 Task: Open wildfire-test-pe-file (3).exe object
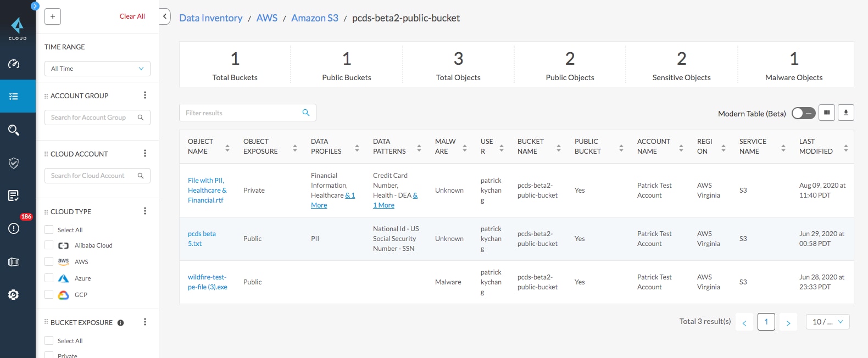[208, 282]
